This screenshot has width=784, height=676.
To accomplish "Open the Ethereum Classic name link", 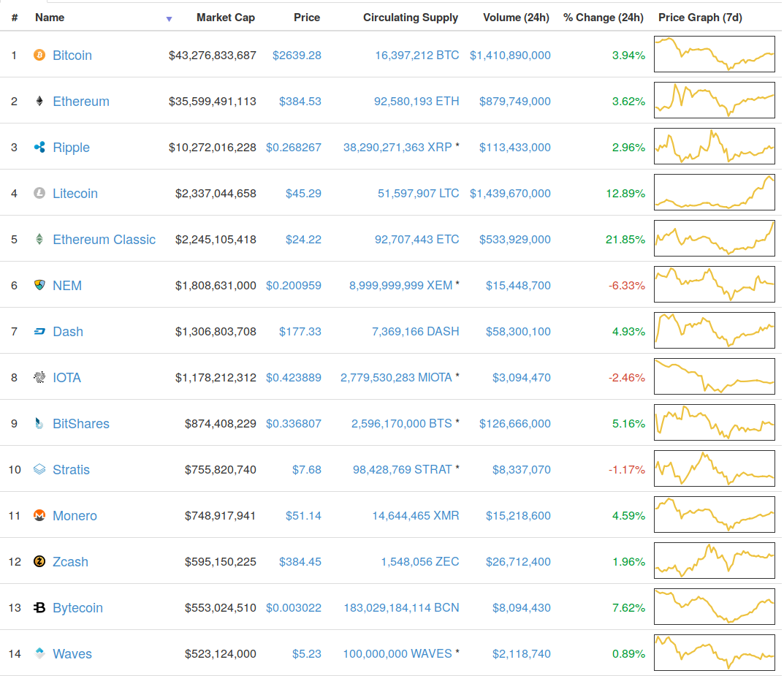I will click(x=104, y=239).
